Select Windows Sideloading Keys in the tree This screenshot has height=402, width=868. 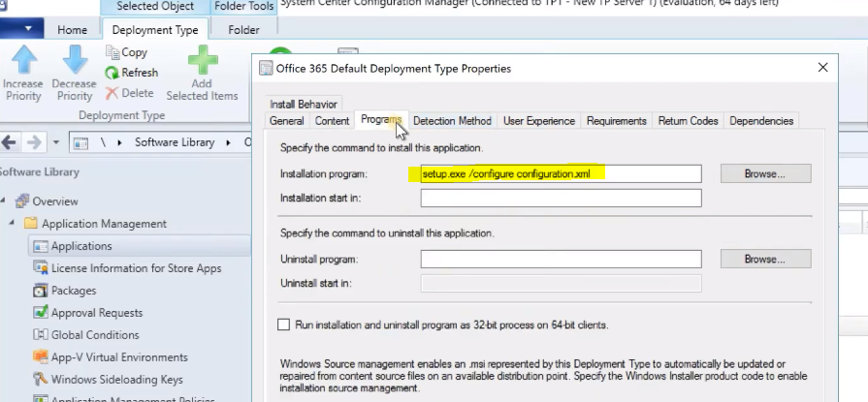click(116, 380)
